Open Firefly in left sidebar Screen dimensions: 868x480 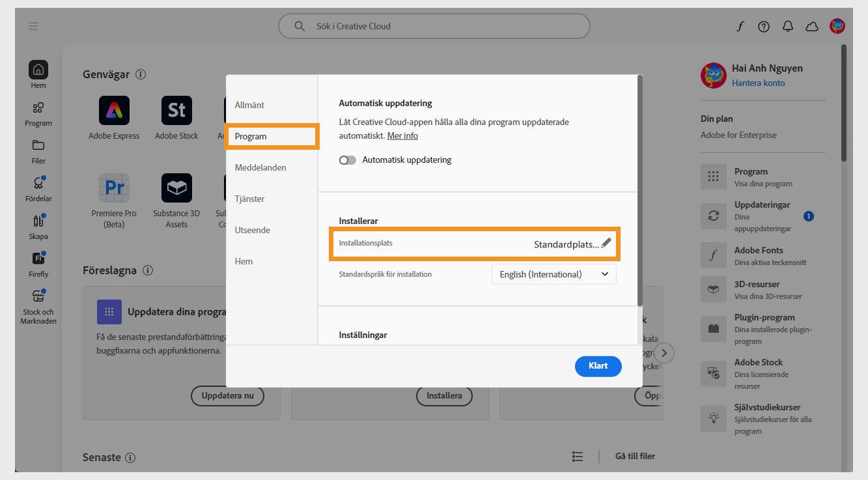(x=38, y=264)
